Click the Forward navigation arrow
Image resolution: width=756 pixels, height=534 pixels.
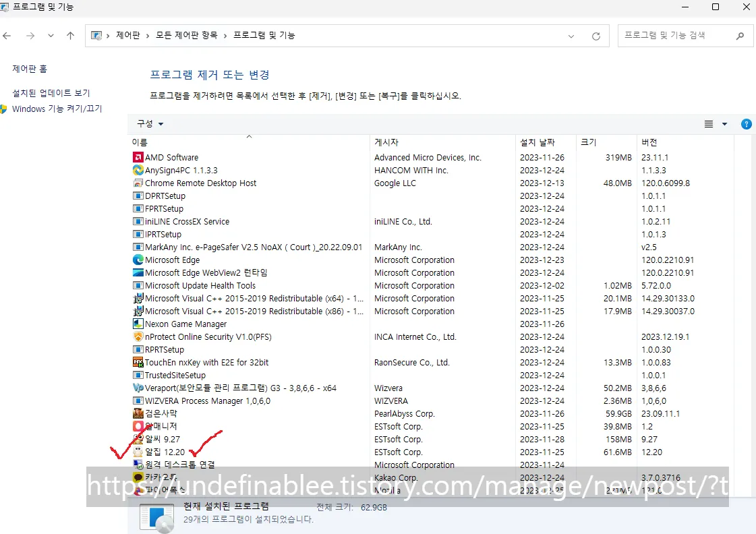pyautogui.click(x=30, y=36)
